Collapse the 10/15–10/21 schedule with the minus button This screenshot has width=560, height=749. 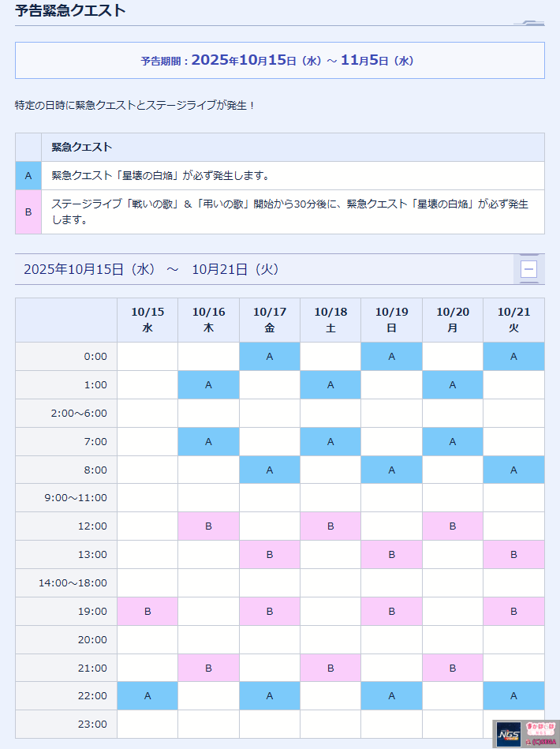[x=528, y=269]
